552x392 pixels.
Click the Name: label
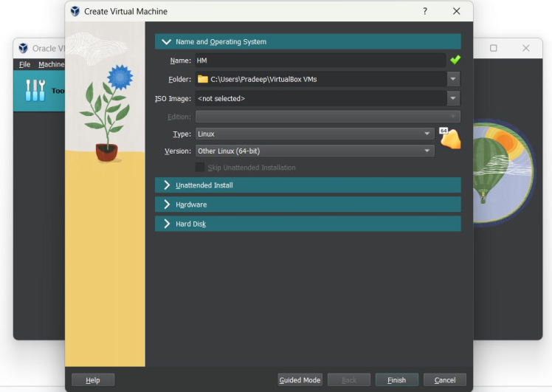[x=180, y=61]
